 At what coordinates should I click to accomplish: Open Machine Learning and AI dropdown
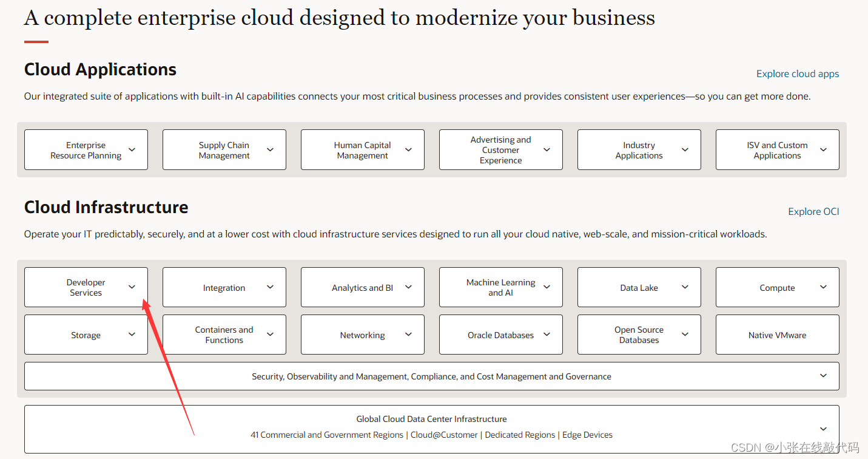501,287
